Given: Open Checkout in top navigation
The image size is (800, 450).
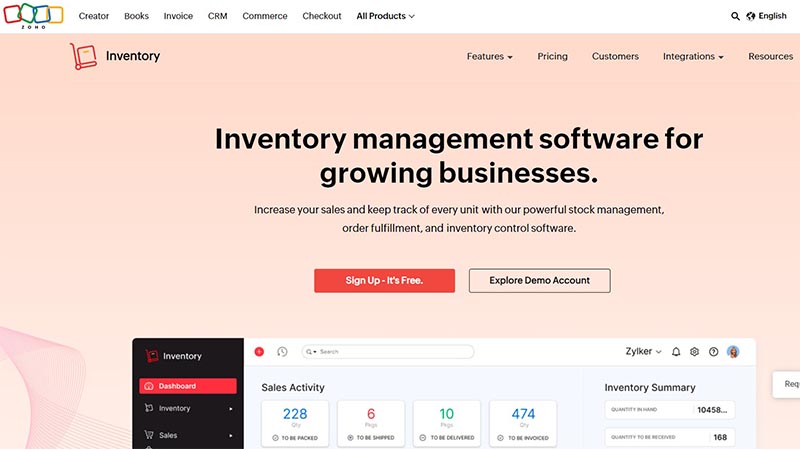Looking at the screenshot, I should tap(321, 16).
